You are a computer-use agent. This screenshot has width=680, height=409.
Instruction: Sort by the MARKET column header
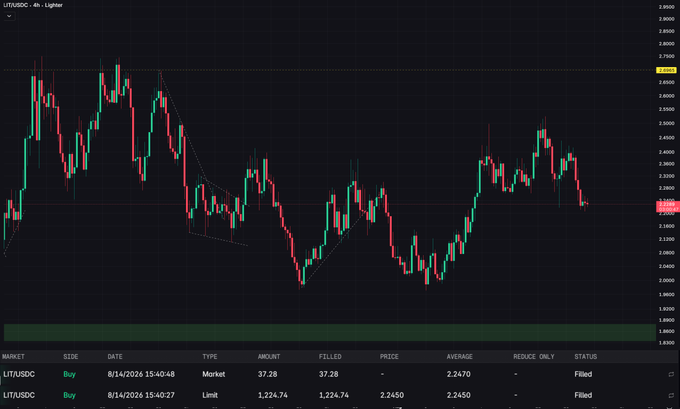pos(13,357)
